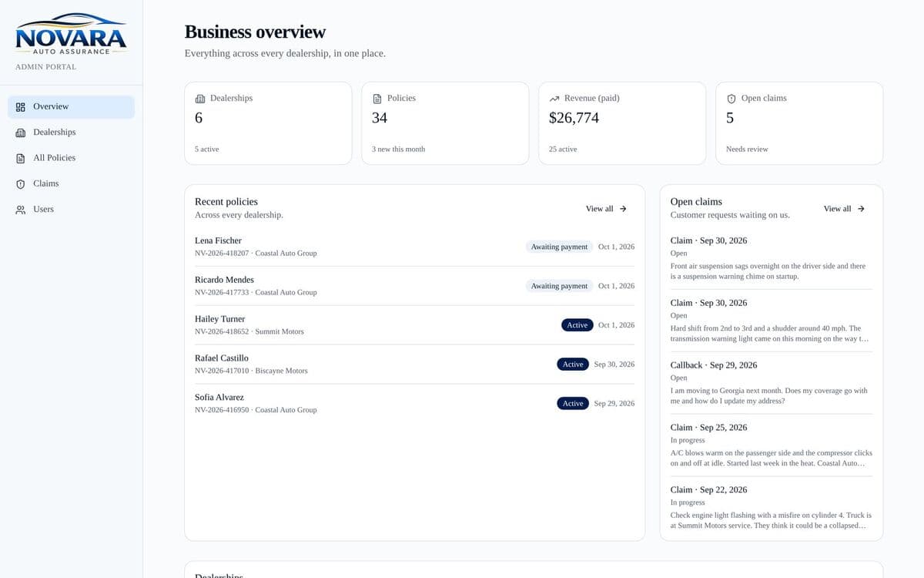Click the shield icon on Open claims card

pyautogui.click(x=731, y=99)
